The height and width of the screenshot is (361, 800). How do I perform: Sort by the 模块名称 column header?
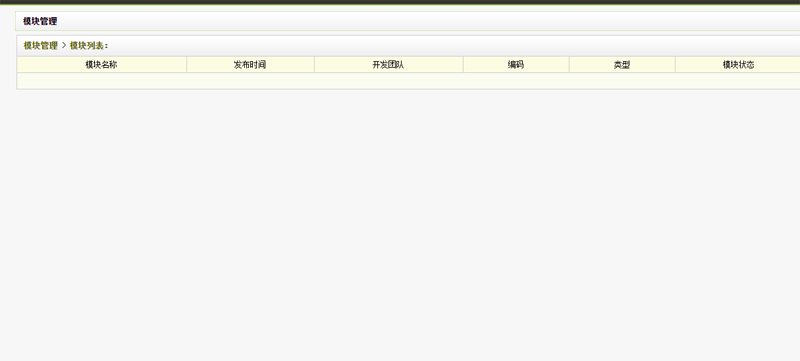click(102, 65)
